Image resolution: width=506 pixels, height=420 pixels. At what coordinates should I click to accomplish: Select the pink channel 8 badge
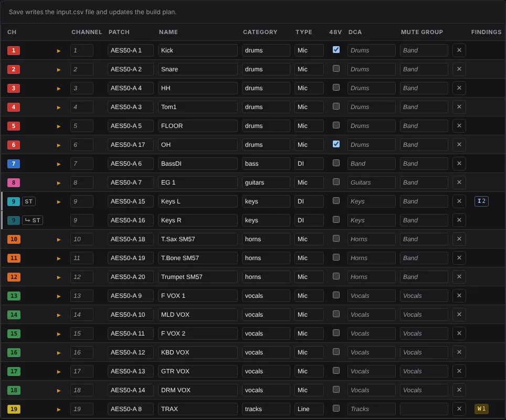click(x=14, y=182)
